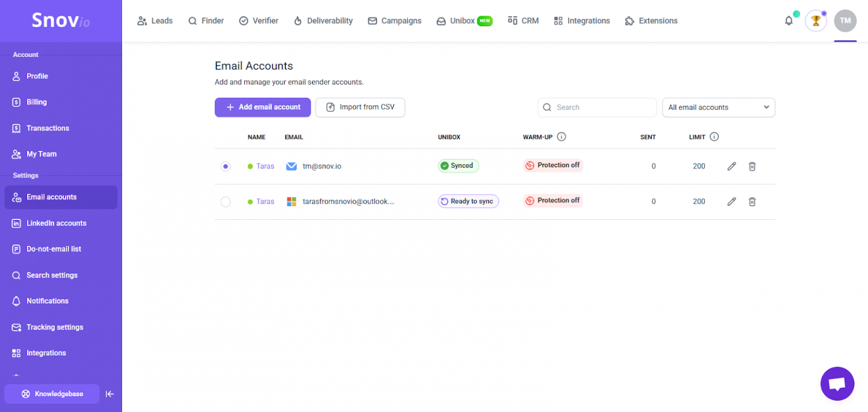Click the Search settings magnifier icon
868x412 pixels.
16,275
